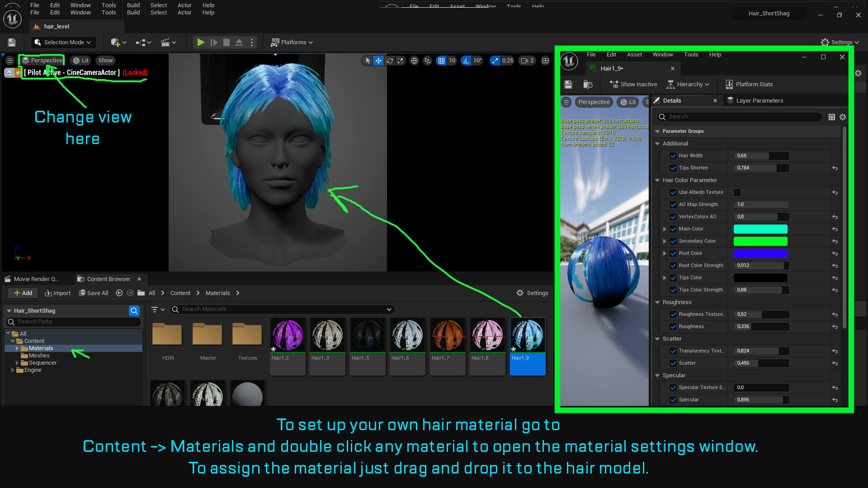
Task: Toggle the Hair Width parameter checkbox
Action: pyautogui.click(x=673, y=156)
